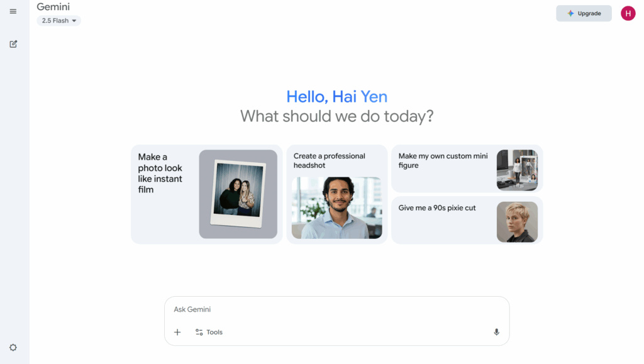Click the sparkle icon on Upgrade
Image resolution: width=644 pixels, height=364 pixels.
click(x=570, y=13)
